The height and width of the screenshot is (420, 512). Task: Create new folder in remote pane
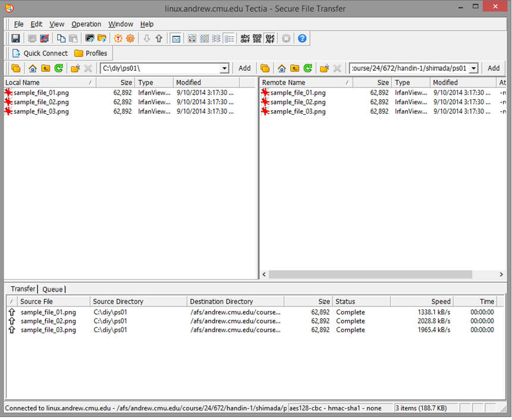click(325, 68)
